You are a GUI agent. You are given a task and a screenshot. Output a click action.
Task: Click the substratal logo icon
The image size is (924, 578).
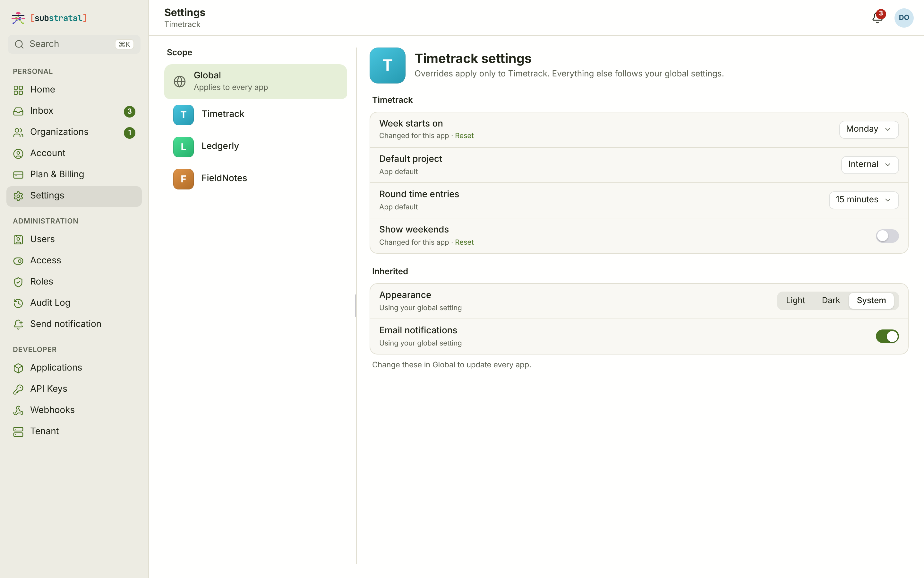18,18
